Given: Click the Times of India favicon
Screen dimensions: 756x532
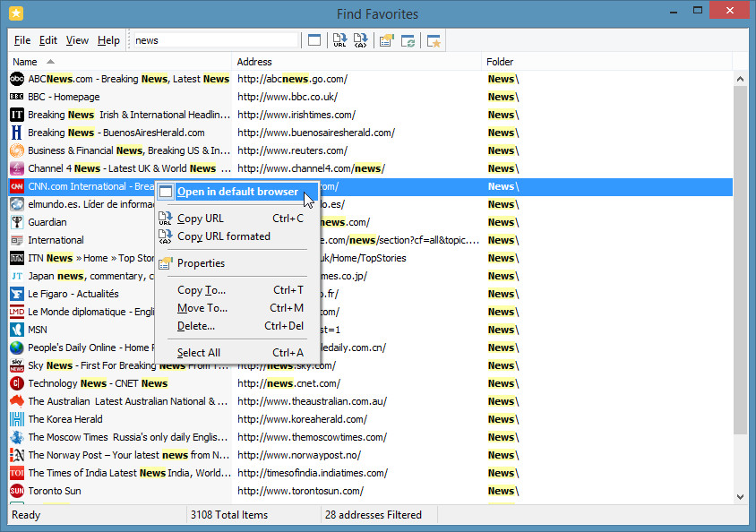Looking at the screenshot, I should click(x=17, y=473).
